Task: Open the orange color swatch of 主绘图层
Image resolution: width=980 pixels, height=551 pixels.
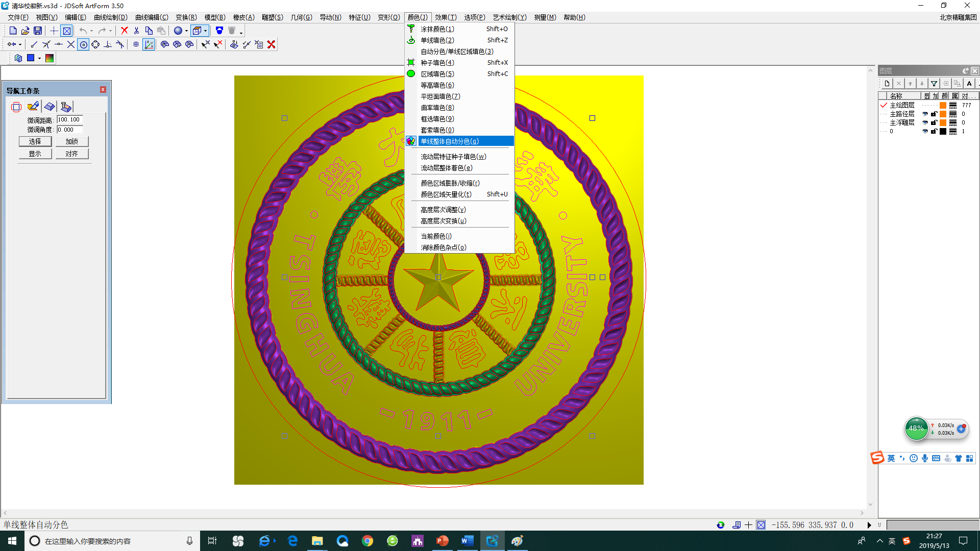Action: click(x=943, y=105)
